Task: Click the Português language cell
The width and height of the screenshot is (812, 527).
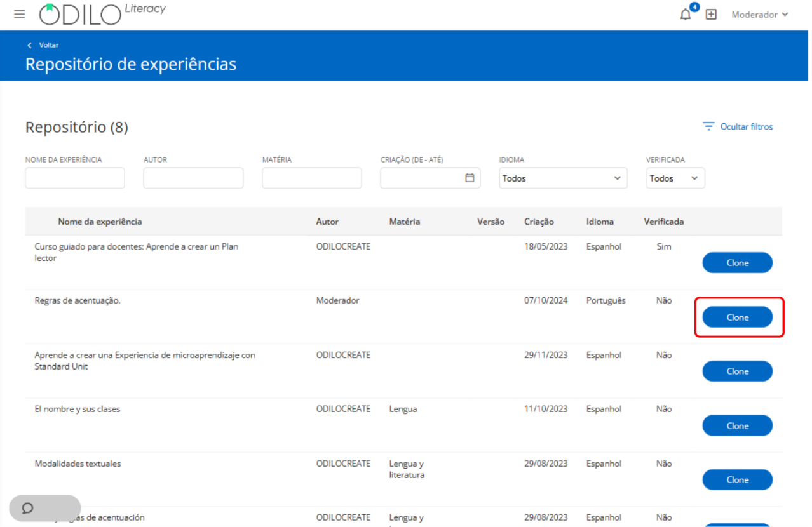Action: coord(606,300)
